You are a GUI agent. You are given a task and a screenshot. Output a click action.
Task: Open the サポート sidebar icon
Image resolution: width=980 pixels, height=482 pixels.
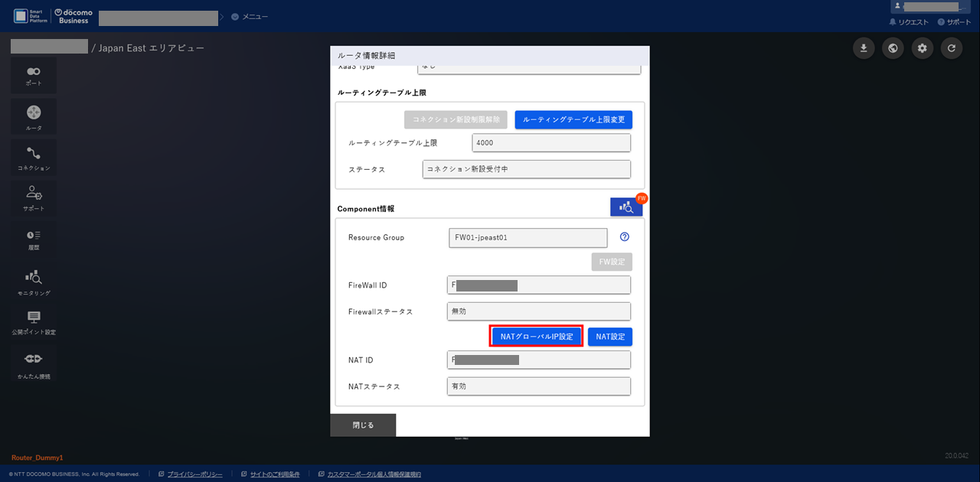[x=34, y=197]
